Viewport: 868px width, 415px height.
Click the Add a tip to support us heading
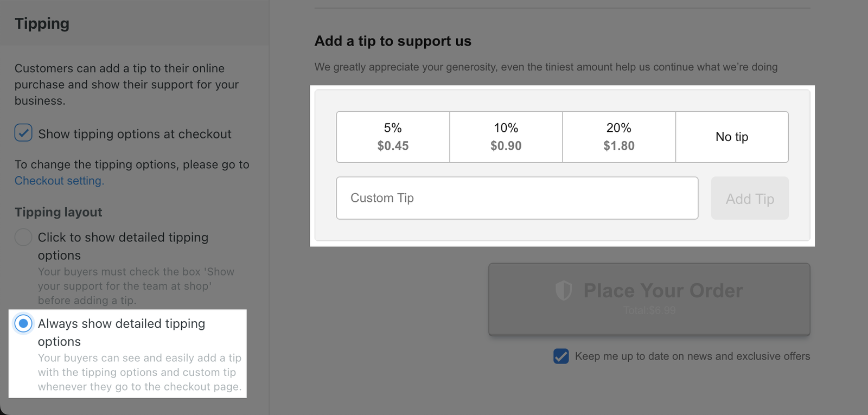point(393,41)
